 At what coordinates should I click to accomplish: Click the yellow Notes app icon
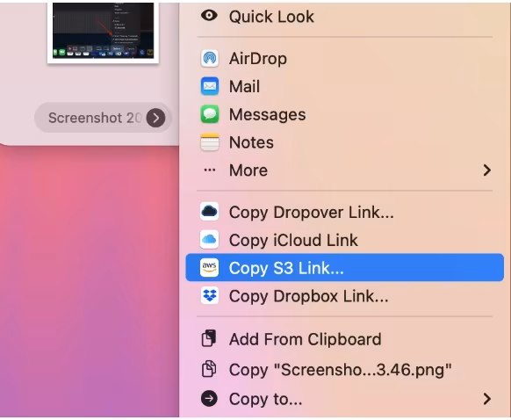point(209,142)
